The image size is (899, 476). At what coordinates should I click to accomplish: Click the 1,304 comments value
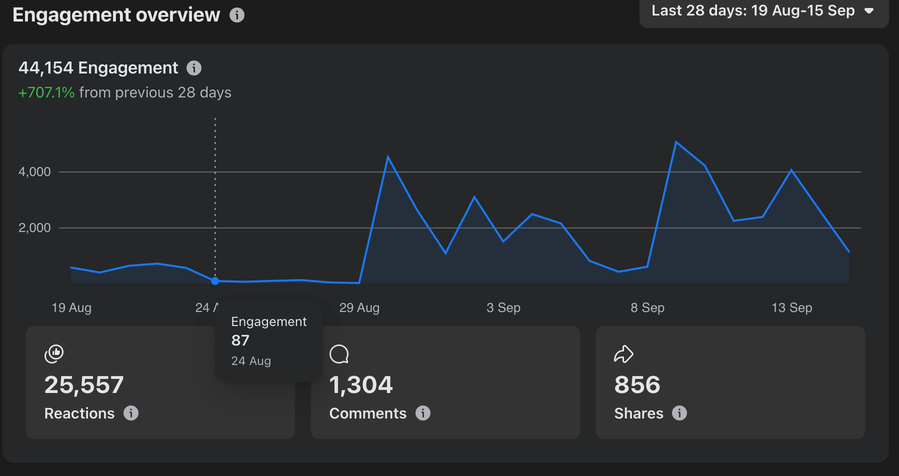coord(361,385)
